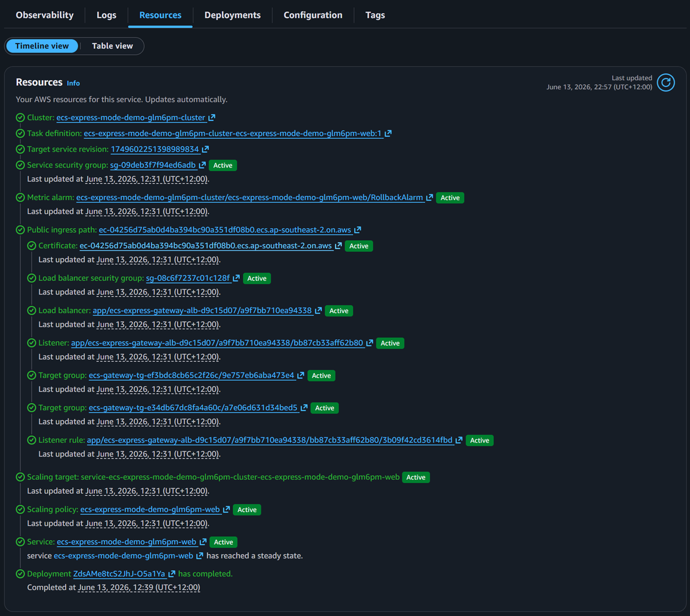The image size is (690, 616).
Task: Open external link icon beside Service ecs-express-mode-demo-glm6pm-web
Action: pos(203,542)
